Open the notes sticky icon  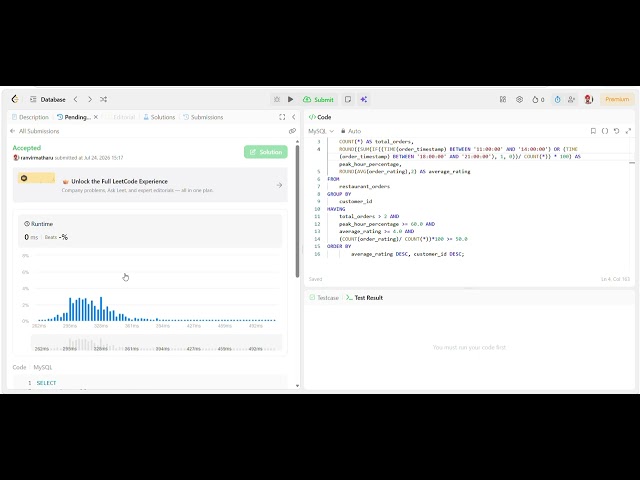348,99
